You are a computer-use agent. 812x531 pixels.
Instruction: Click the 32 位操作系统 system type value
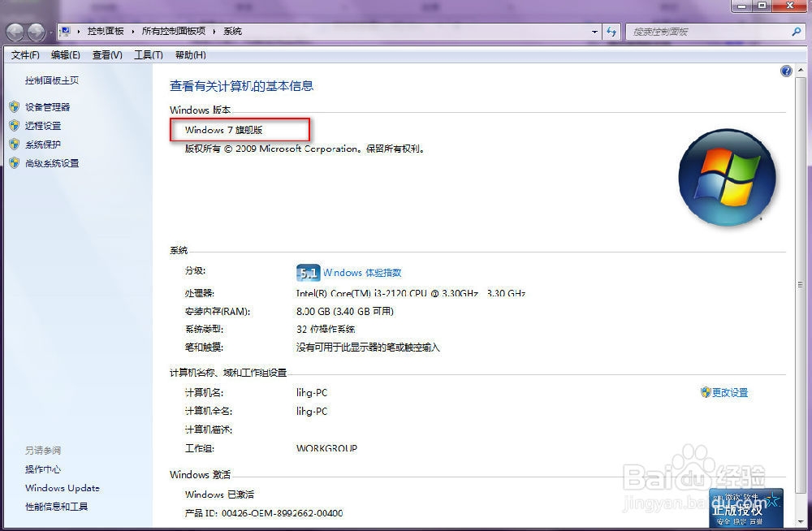coord(326,329)
